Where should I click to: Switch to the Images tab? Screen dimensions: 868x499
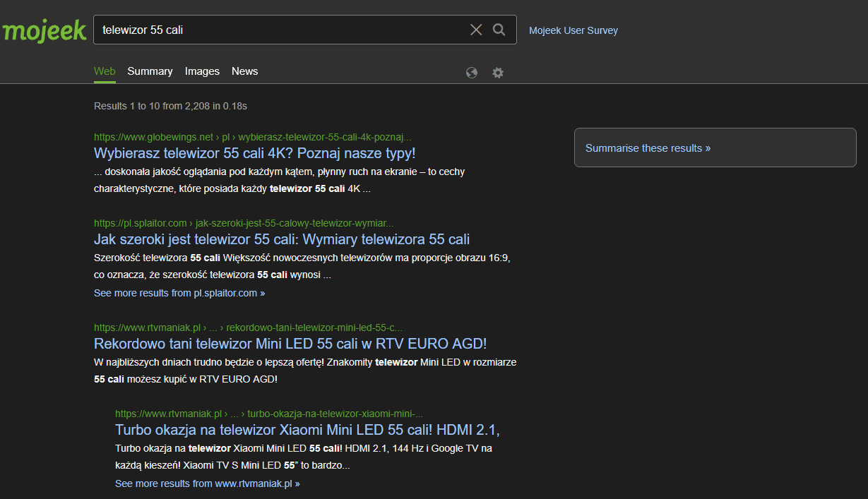[202, 71]
